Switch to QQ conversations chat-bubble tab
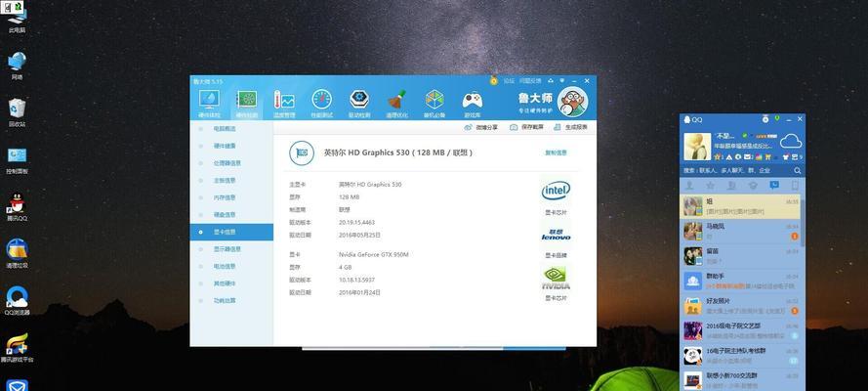 click(x=774, y=185)
